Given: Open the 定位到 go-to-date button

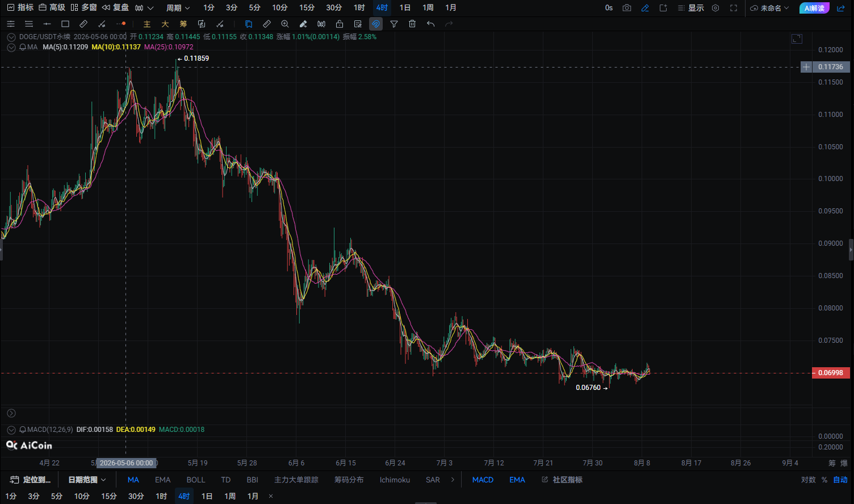Looking at the screenshot, I should 31,480.
